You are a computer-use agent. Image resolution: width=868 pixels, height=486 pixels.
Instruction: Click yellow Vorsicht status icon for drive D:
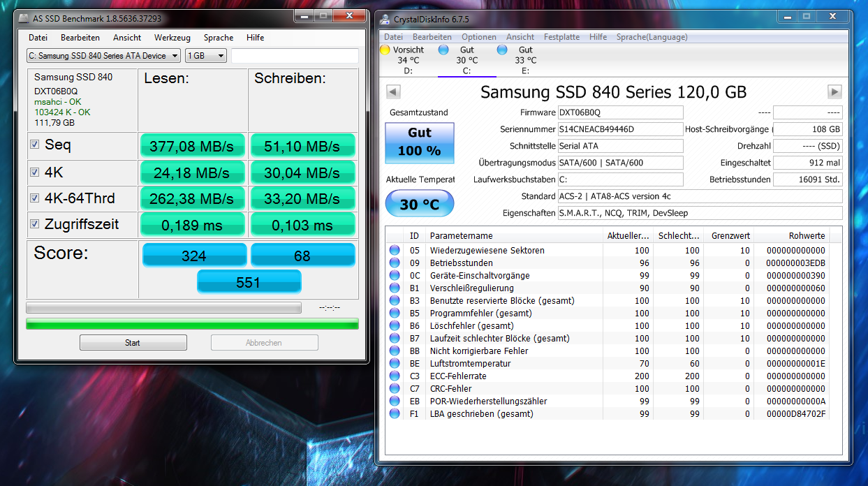(x=385, y=50)
